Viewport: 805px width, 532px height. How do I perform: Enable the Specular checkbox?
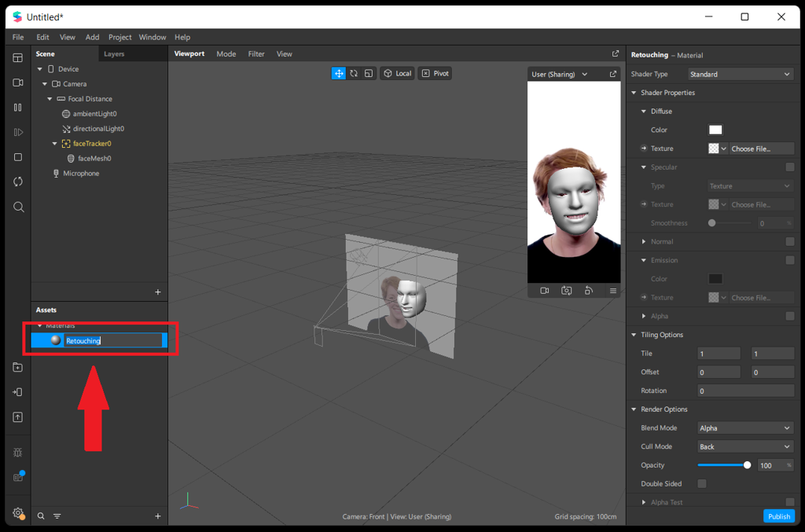click(790, 167)
